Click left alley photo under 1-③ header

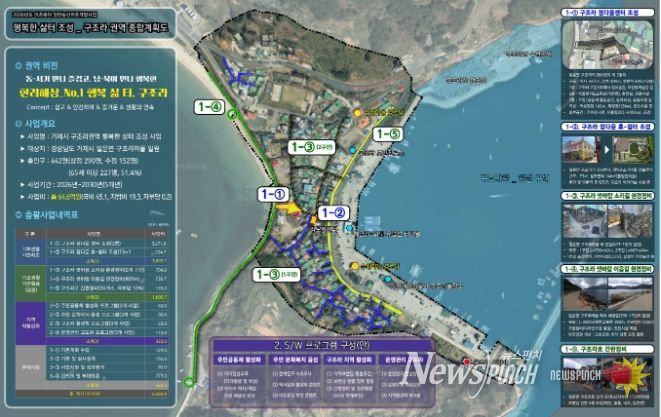[585, 221]
